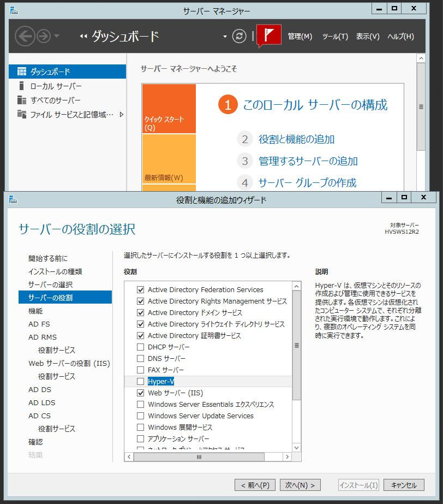The width and height of the screenshot is (443, 504).
Task: Check the DHCP サーバー checkbox
Action: (140, 347)
